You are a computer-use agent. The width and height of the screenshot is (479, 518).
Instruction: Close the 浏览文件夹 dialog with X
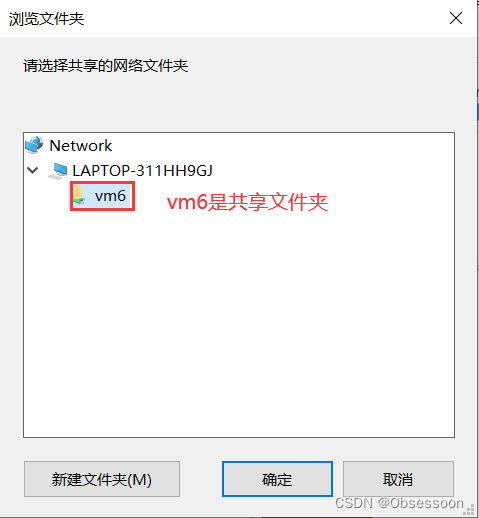point(456,18)
